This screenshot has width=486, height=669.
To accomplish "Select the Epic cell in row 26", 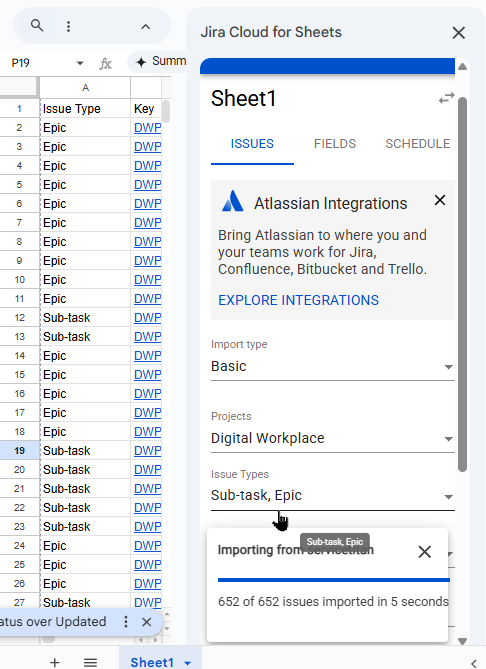I will point(85,584).
